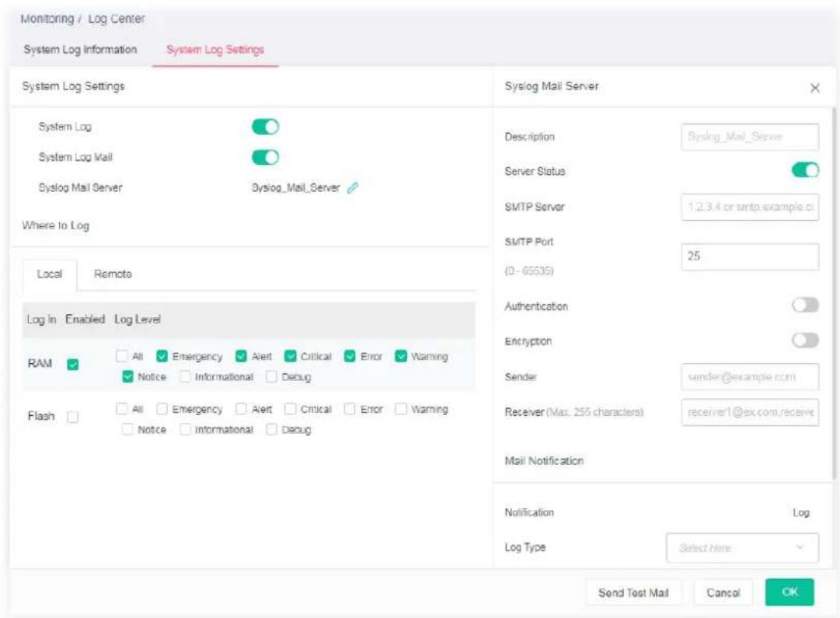Viewport: 840px width, 618px height.
Task: Click the Send Test Mail button
Action: coord(633,593)
